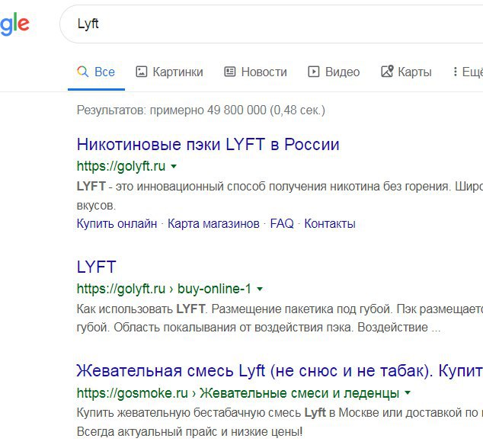Viewport: 483px width, 448px height.
Task: Click the image icon beside Картинки
Action: click(142, 72)
